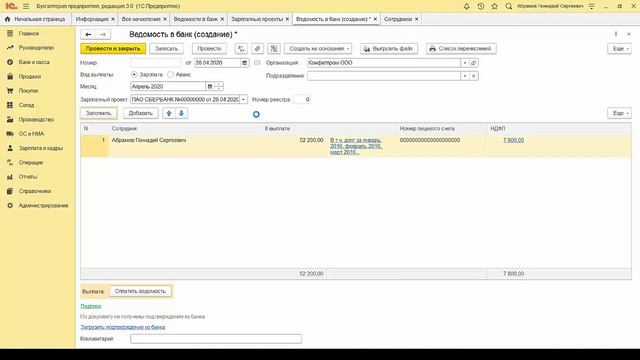Go back with the left arrow
Viewport: 640px width, 360px height.
(x=88, y=34)
